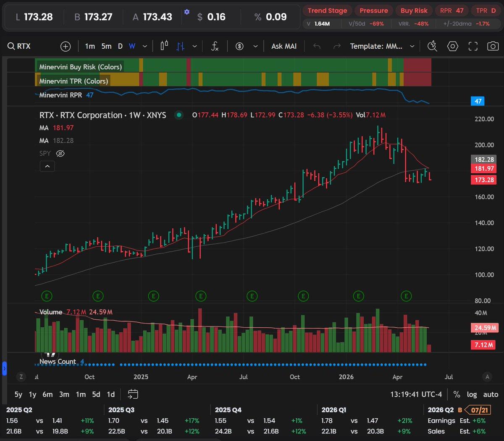Click the 13:19:41 UTC-4 timezone
The image size is (504, 441).
[416, 394]
